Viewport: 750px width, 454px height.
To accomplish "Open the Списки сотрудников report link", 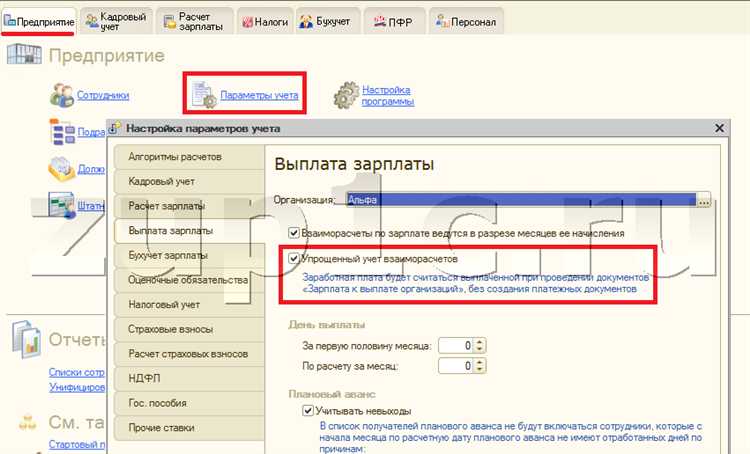I will point(77,372).
